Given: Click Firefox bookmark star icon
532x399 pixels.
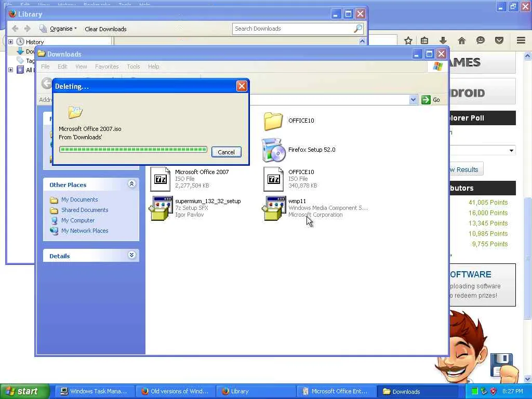Looking at the screenshot, I should (x=408, y=41).
